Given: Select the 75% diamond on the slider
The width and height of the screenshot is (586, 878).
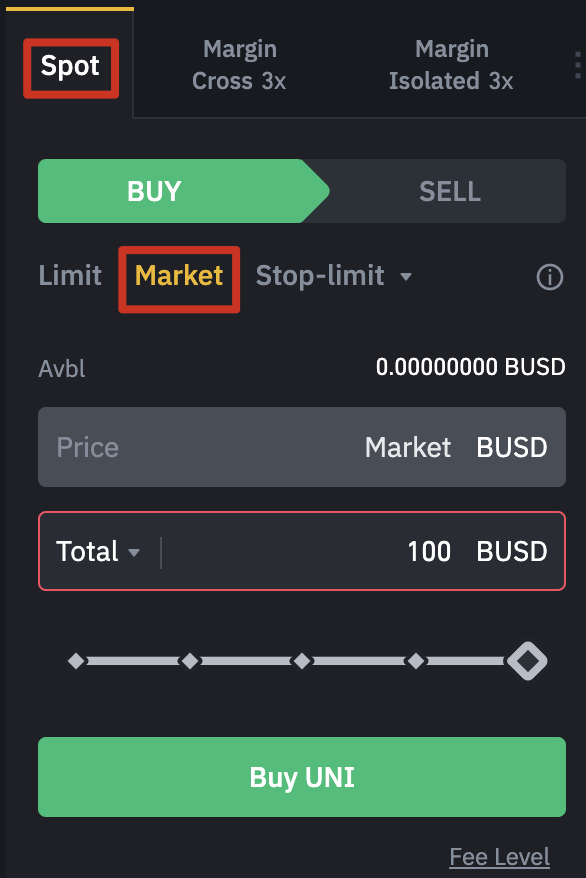Looking at the screenshot, I should [416, 661].
